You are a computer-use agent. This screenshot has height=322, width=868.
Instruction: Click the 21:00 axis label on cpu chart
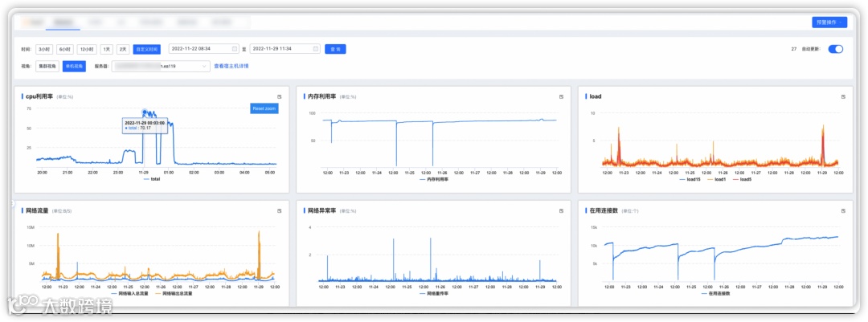click(x=67, y=172)
